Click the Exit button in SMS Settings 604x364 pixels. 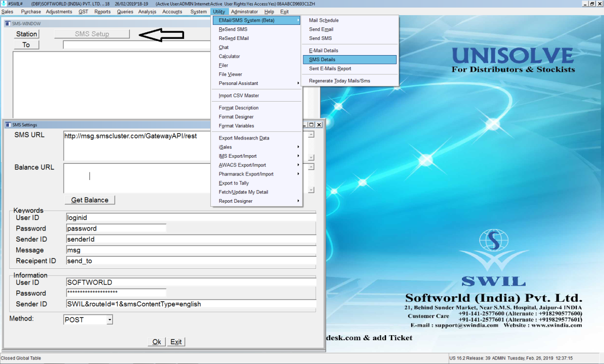(176, 342)
